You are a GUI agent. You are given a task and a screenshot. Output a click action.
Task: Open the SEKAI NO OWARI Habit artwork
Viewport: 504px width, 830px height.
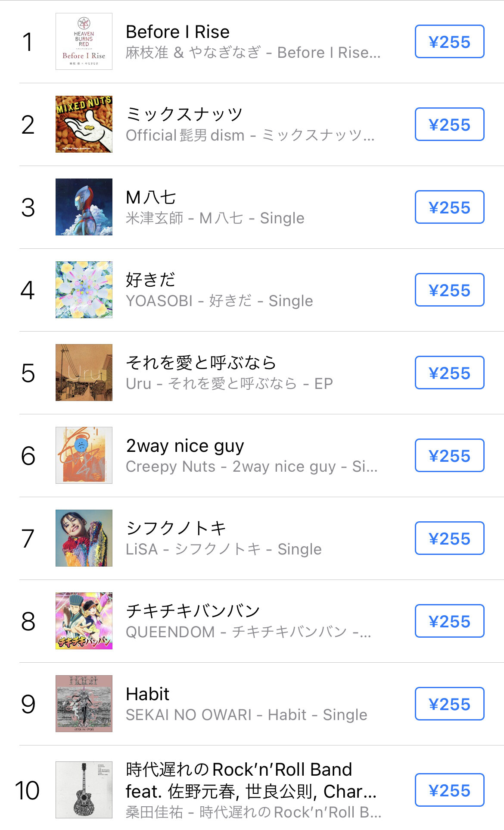tap(84, 704)
